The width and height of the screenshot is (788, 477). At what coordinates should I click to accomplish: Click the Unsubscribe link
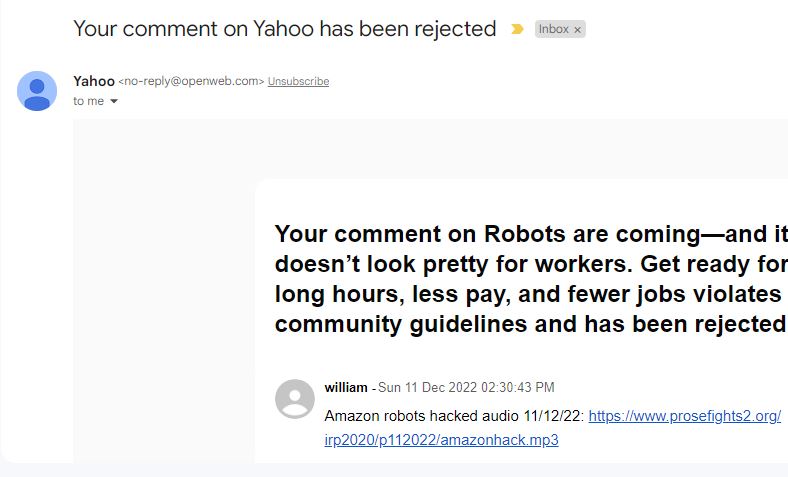click(299, 81)
